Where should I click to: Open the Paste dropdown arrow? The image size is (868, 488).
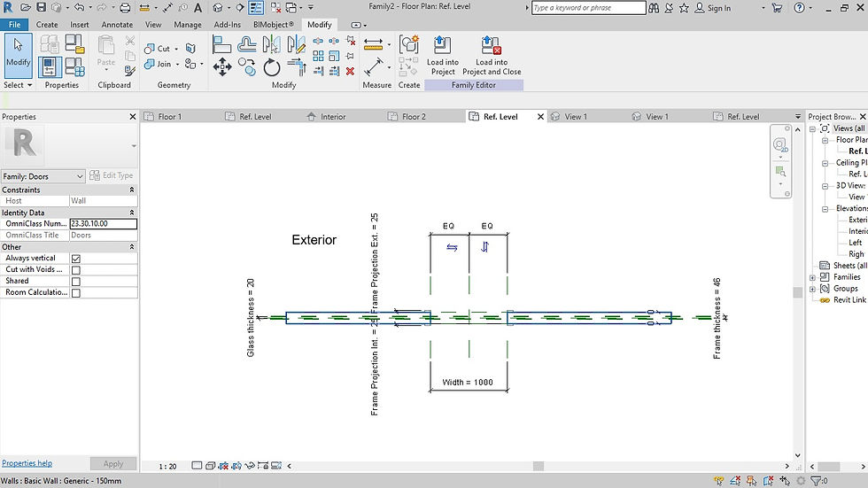105,70
